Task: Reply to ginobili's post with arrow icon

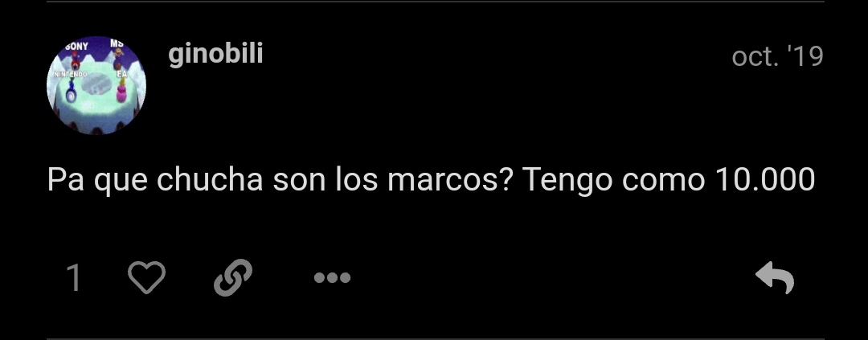Action: [775, 277]
